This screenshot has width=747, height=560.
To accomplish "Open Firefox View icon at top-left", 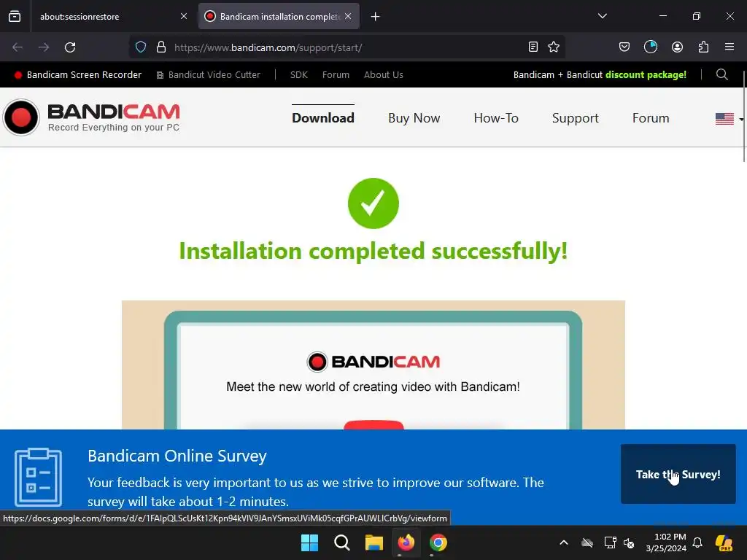I will coord(15,17).
